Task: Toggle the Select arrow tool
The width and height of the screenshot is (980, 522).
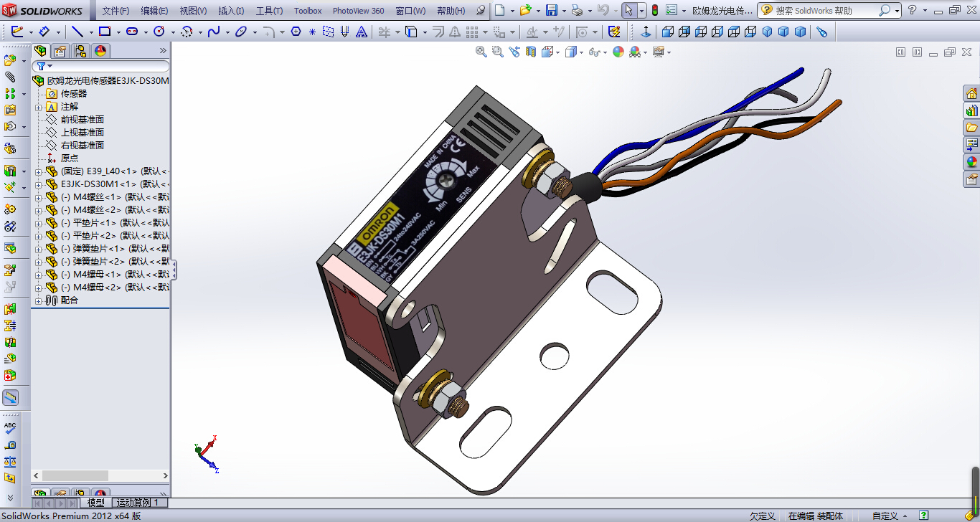Action: [x=628, y=10]
